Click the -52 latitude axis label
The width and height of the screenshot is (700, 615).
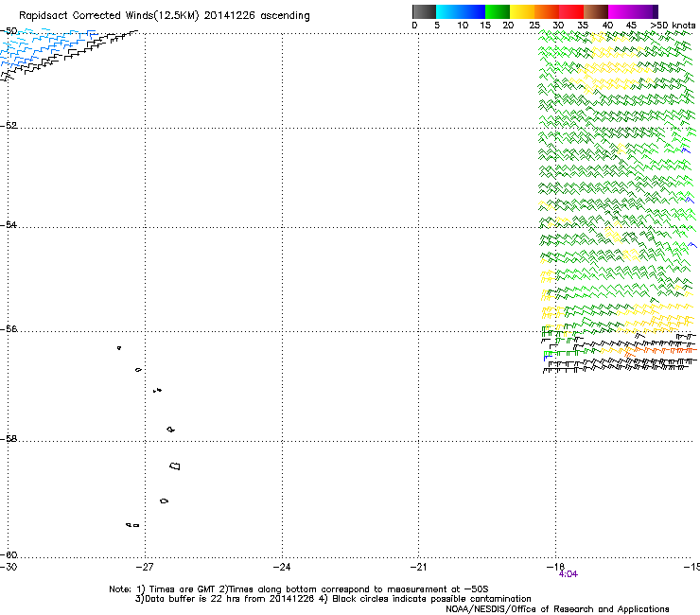tap(9, 126)
